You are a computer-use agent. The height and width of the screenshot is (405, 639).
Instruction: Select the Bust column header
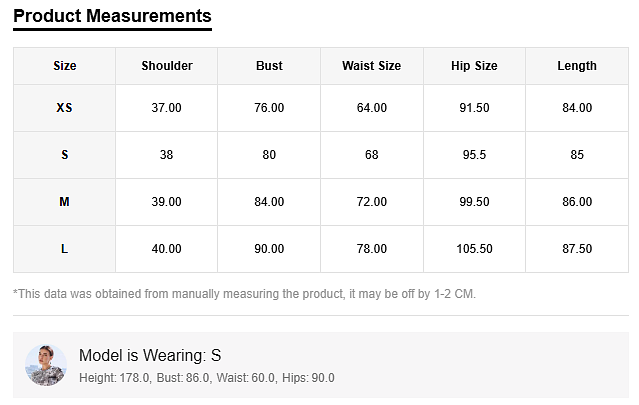269,66
